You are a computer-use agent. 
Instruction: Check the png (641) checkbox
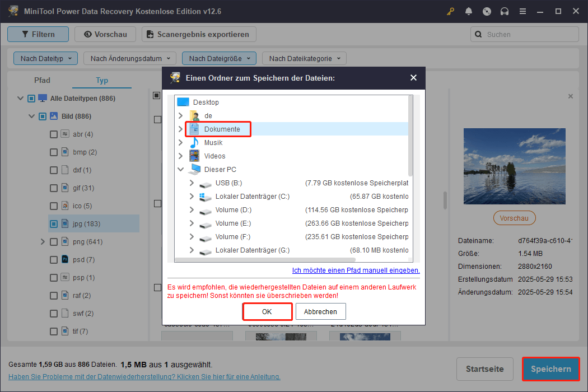(x=54, y=241)
